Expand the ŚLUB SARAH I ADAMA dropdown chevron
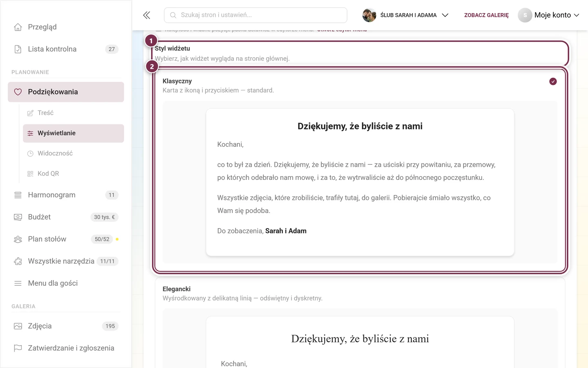This screenshot has width=588, height=368. 445,15
